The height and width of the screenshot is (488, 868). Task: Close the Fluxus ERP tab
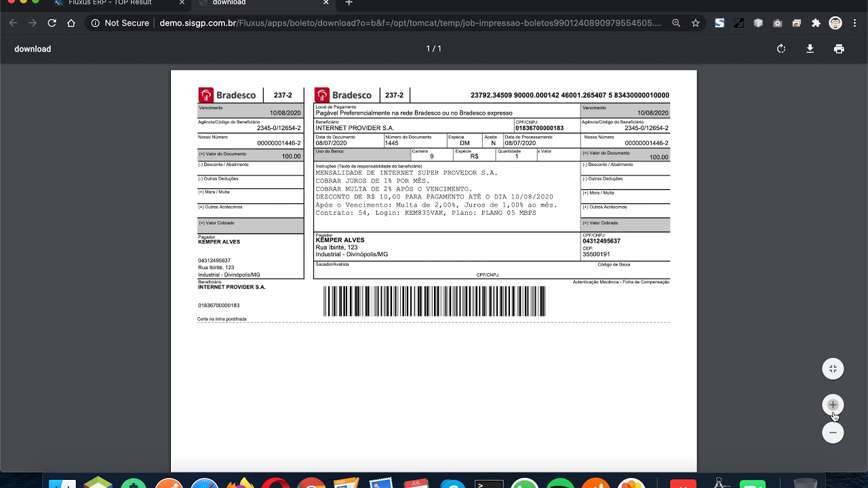point(180,3)
